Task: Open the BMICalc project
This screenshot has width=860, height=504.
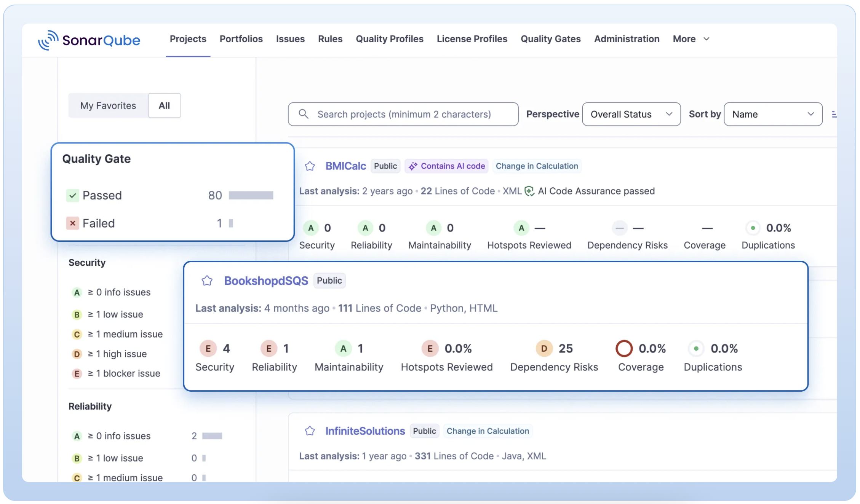Action: click(345, 166)
